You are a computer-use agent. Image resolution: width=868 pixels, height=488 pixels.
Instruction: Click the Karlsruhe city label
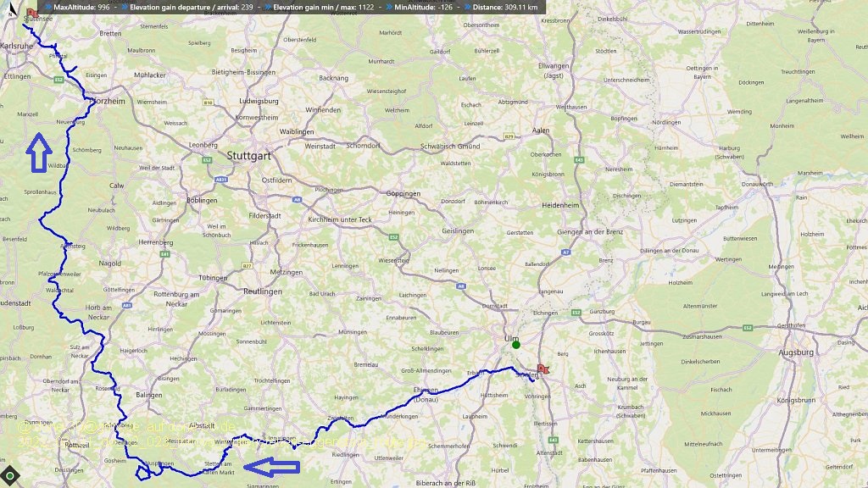click(x=17, y=46)
